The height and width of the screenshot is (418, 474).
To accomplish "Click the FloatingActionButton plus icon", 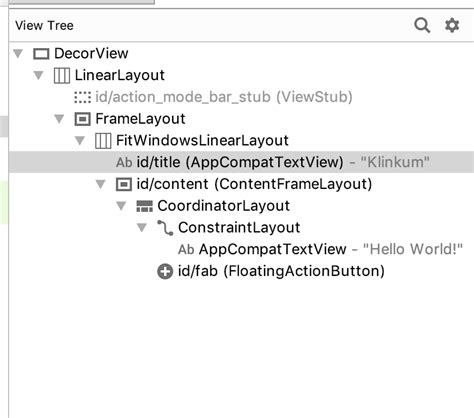I will pos(165,271).
